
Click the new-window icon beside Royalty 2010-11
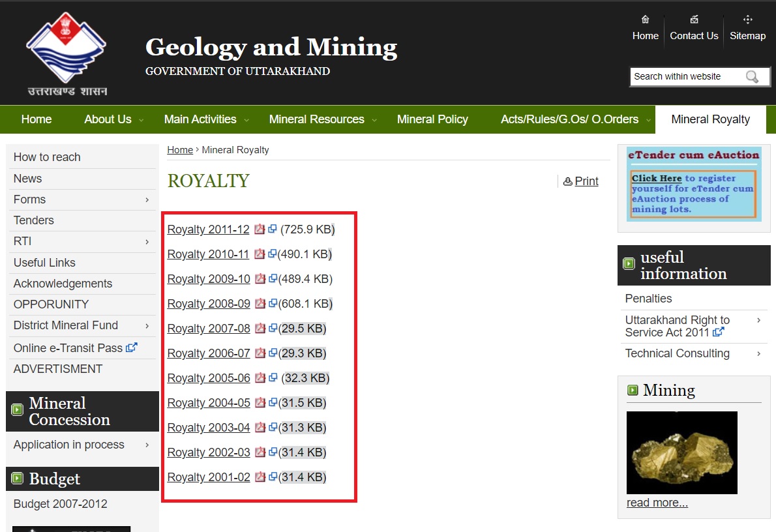(x=272, y=254)
